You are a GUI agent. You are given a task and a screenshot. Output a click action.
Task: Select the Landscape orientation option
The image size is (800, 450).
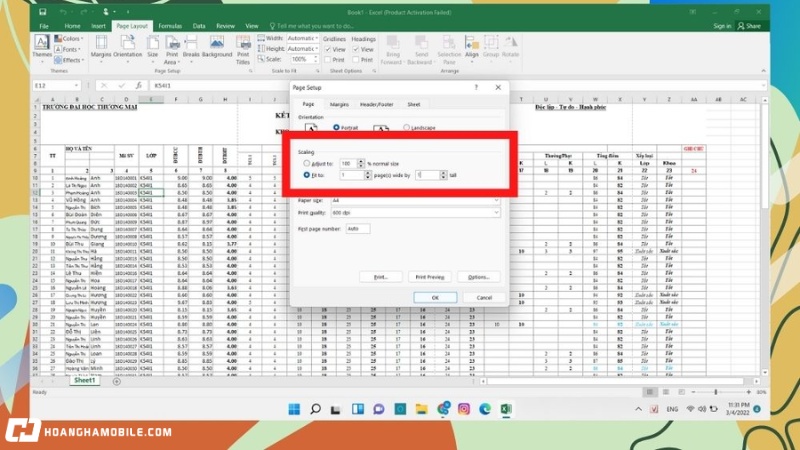407,127
